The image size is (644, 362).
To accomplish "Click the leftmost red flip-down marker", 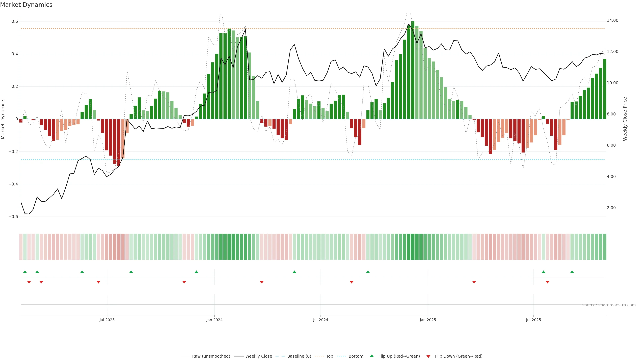I will pos(29,282).
